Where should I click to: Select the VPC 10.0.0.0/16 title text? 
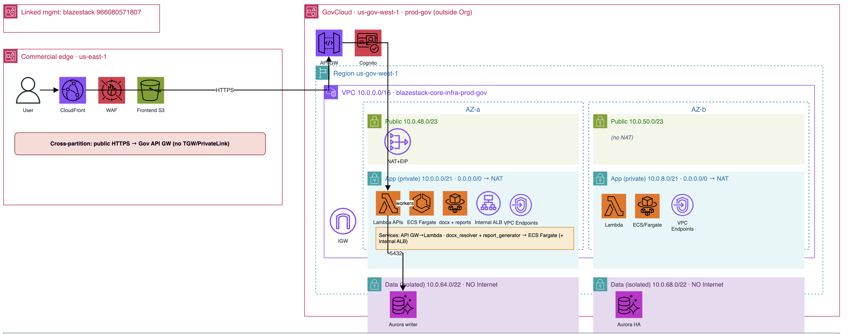(414, 93)
